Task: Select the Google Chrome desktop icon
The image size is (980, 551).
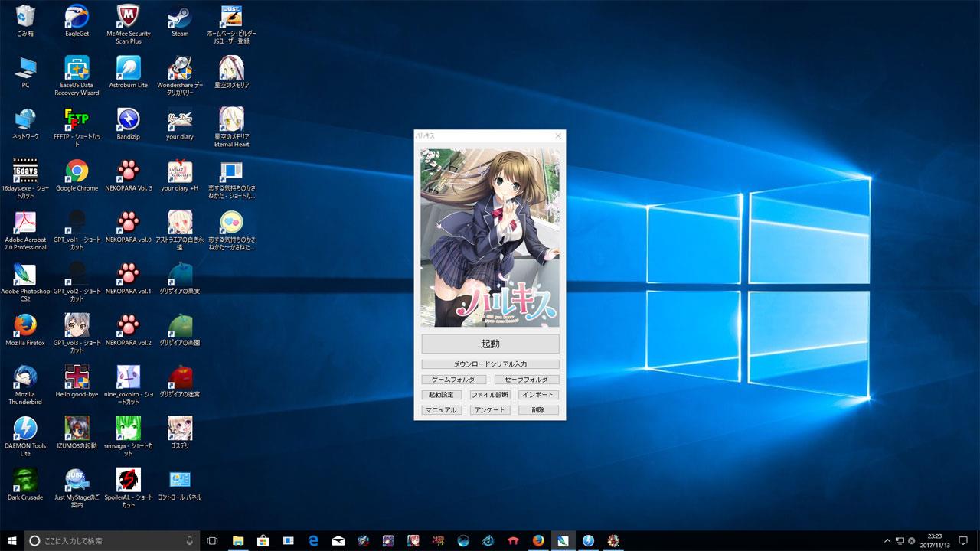Action: click(x=77, y=174)
